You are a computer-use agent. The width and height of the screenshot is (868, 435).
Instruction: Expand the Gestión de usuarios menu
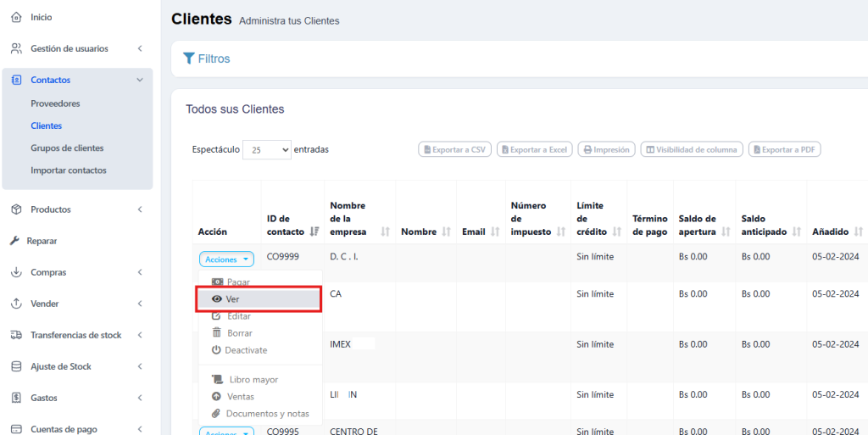pyautogui.click(x=139, y=48)
